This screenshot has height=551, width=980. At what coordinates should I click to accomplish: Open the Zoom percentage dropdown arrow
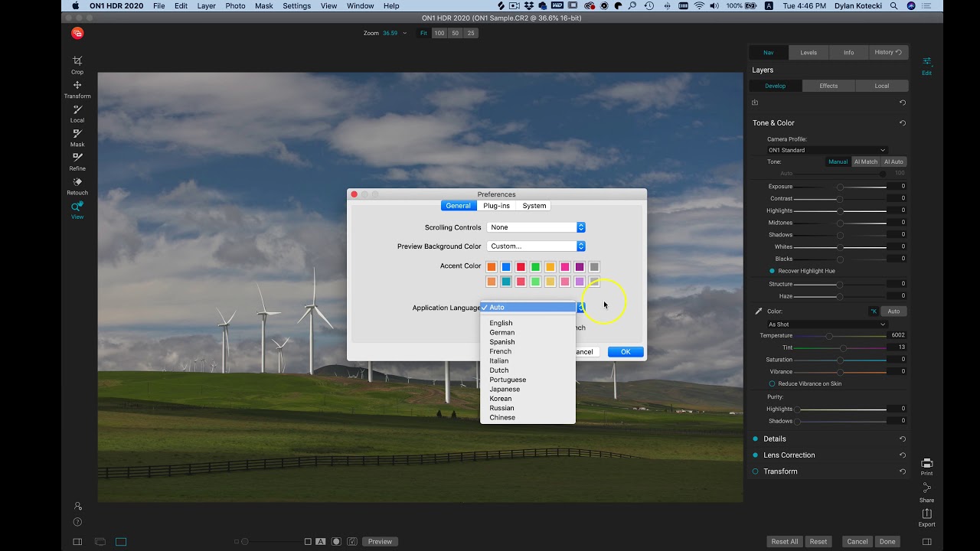click(405, 33)
